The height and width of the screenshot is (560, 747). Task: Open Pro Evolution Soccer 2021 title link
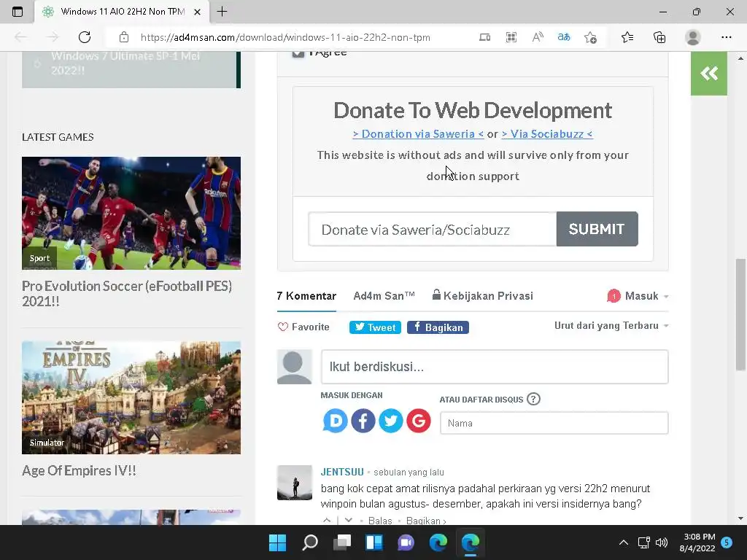tap(127, 293)
